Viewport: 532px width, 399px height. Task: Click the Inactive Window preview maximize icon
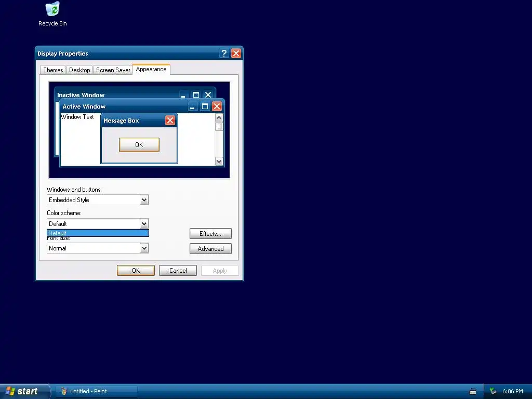[x=196, y=95]
